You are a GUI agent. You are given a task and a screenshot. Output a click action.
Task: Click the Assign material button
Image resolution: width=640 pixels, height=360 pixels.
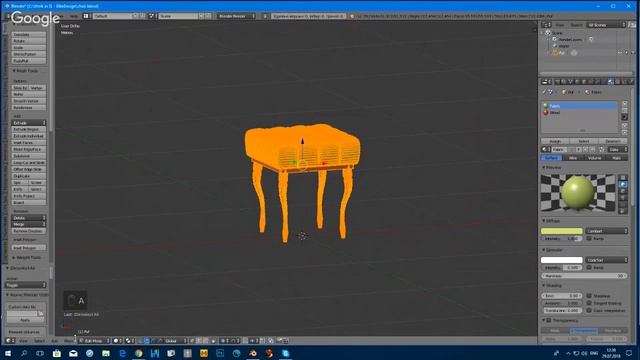(555, 141)
